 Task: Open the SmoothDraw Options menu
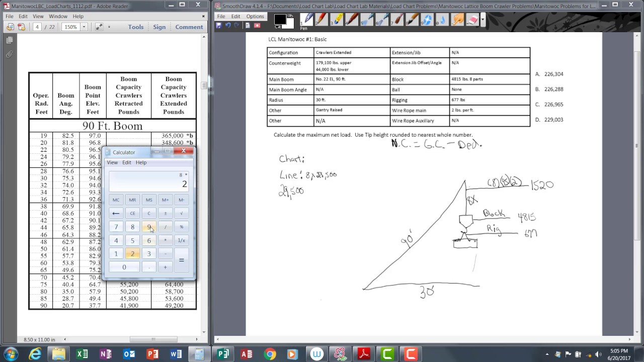tap(255, 16)
